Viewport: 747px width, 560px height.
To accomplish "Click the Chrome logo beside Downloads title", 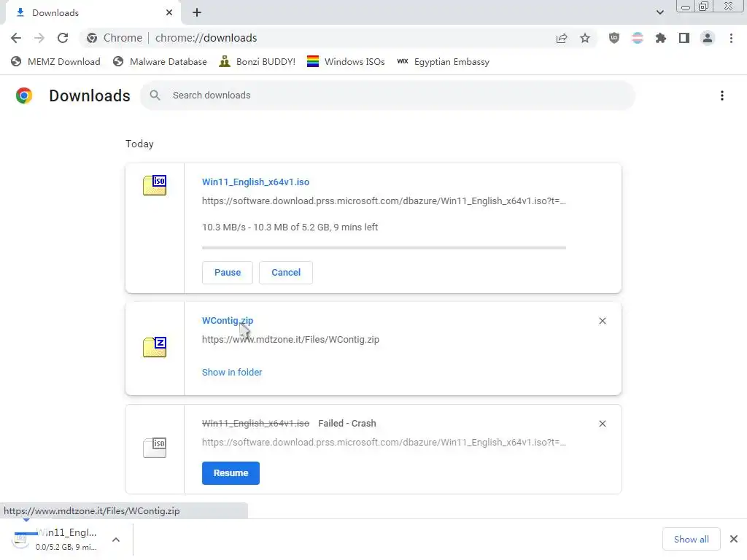I will (x=24, y=96).
